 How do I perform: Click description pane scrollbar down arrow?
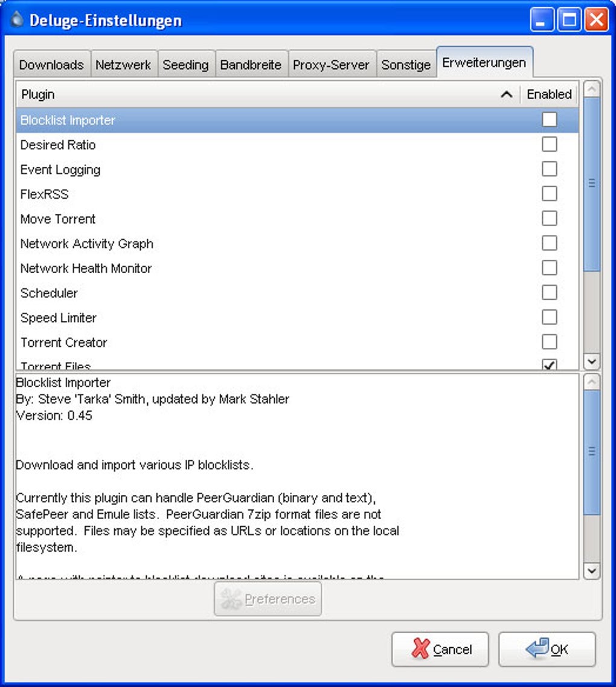[592, 571]
